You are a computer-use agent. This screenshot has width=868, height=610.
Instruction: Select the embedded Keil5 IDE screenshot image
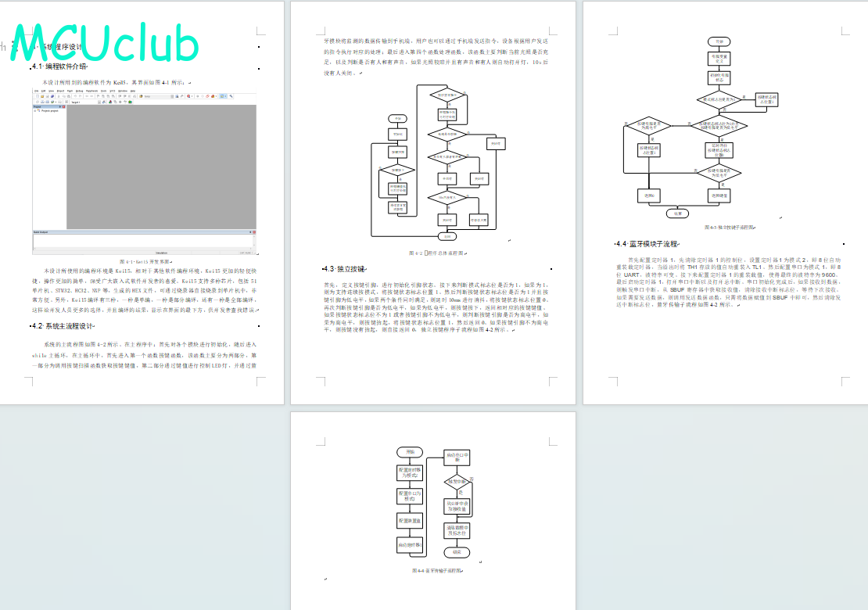tap(145, 171)
